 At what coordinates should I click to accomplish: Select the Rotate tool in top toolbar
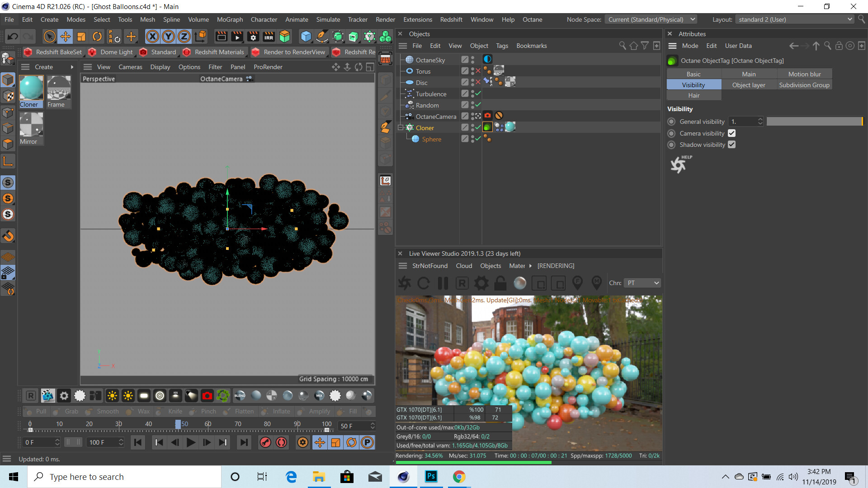(97, 37)
